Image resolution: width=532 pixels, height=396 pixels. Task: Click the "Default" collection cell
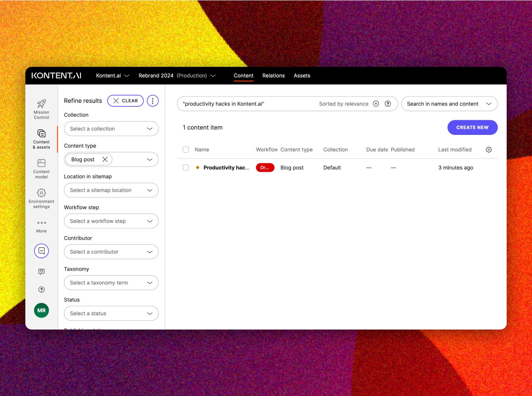coord(332,168)
